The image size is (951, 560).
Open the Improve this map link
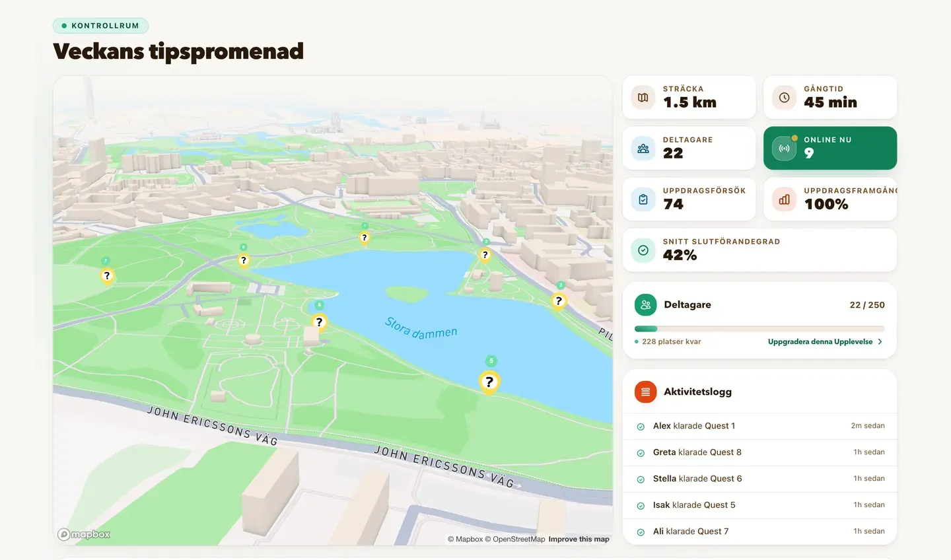(579, 540)
